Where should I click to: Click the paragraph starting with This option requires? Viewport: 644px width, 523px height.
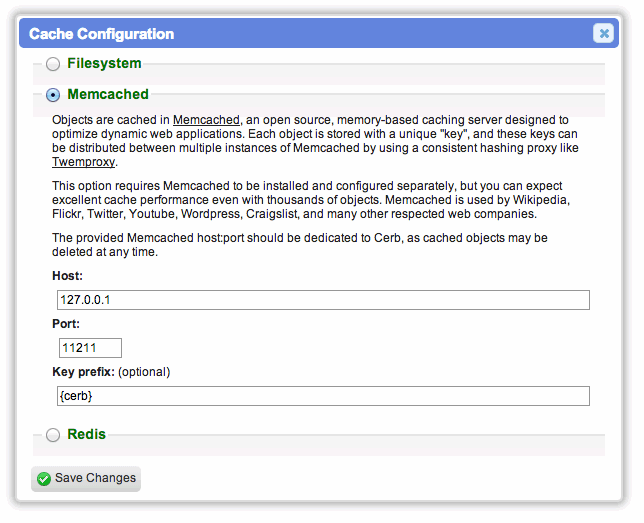311,200
